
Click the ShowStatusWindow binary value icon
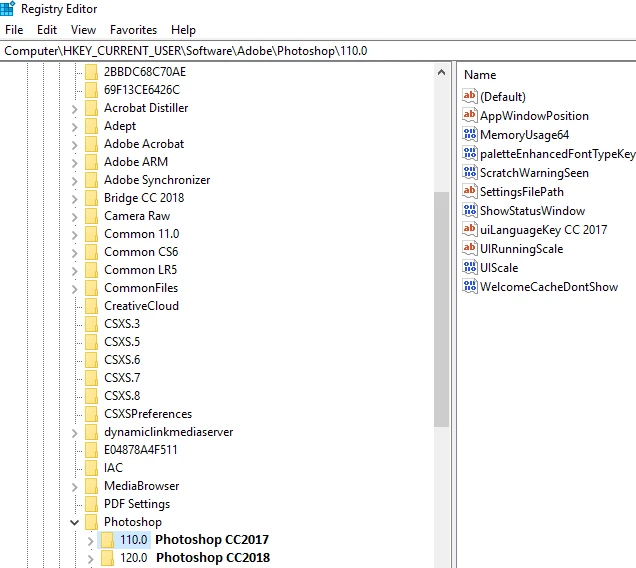(x=470, y=210)
